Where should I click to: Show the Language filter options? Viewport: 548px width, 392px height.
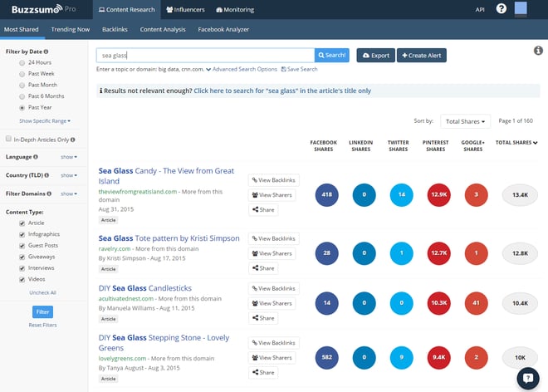(69, 157)
